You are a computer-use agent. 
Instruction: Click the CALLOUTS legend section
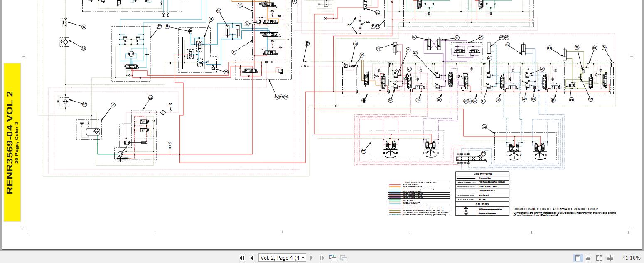[x=482, y=203]
